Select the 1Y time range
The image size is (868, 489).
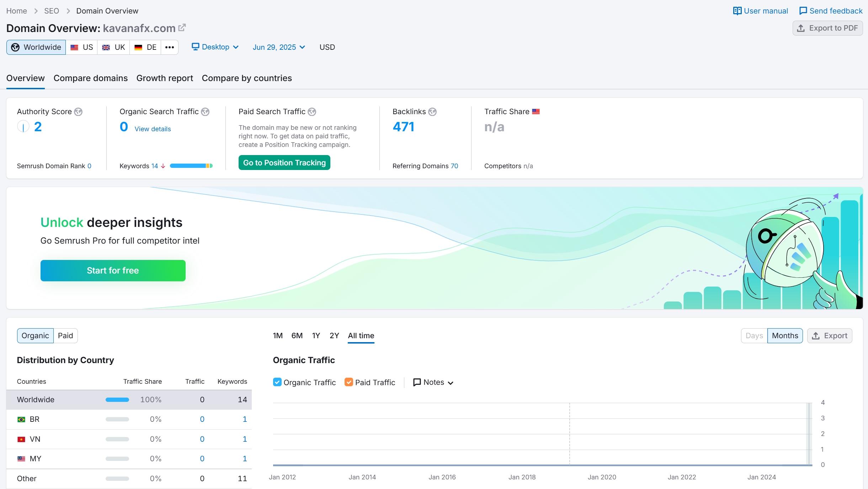(316, 336)
